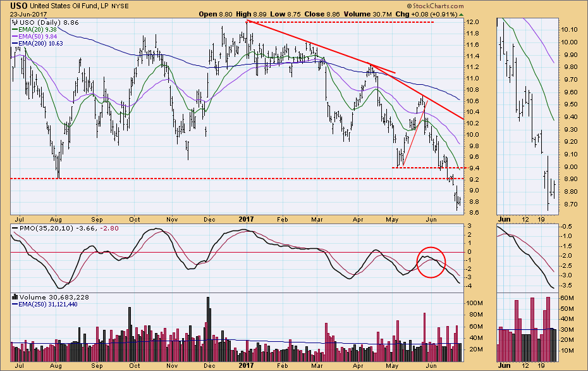Select the High 8.89 value
The height and width of the screenshot is (371, 588).
click(251, 15)
